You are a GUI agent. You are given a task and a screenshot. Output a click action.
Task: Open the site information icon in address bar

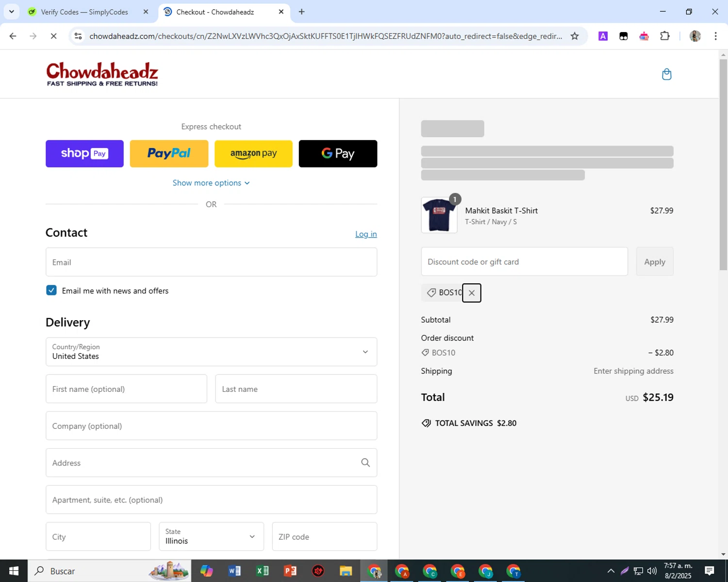pyautogui.click(x=78, y=36)
